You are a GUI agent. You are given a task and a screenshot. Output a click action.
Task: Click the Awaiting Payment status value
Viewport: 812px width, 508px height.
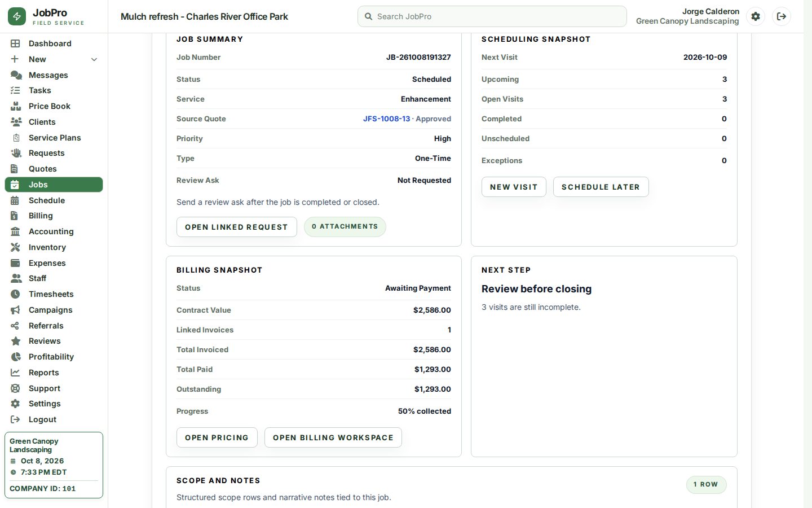coord(418,288)
